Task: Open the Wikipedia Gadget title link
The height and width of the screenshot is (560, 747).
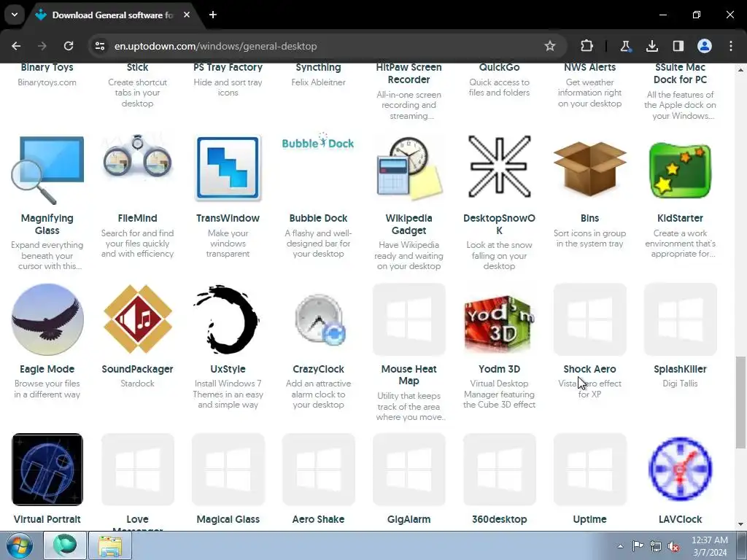Action: coord(409,225)
